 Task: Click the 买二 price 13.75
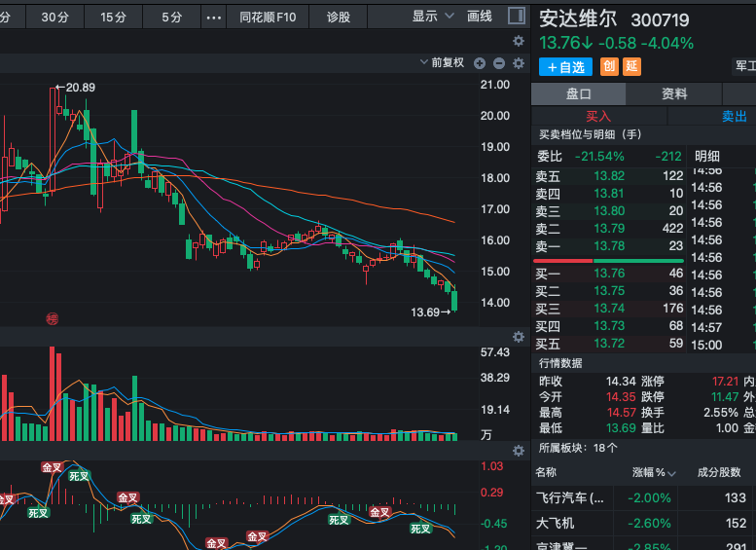pyautogui.click(x=609, y=291)
